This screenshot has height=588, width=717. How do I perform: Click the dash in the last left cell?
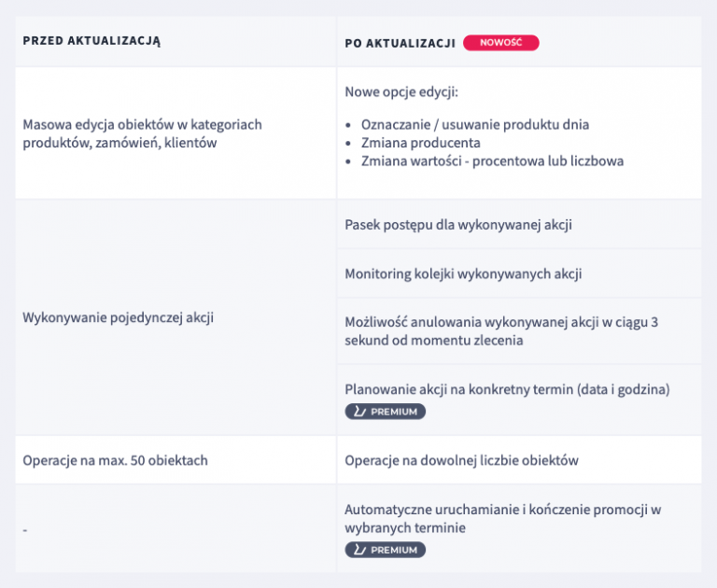25,529
